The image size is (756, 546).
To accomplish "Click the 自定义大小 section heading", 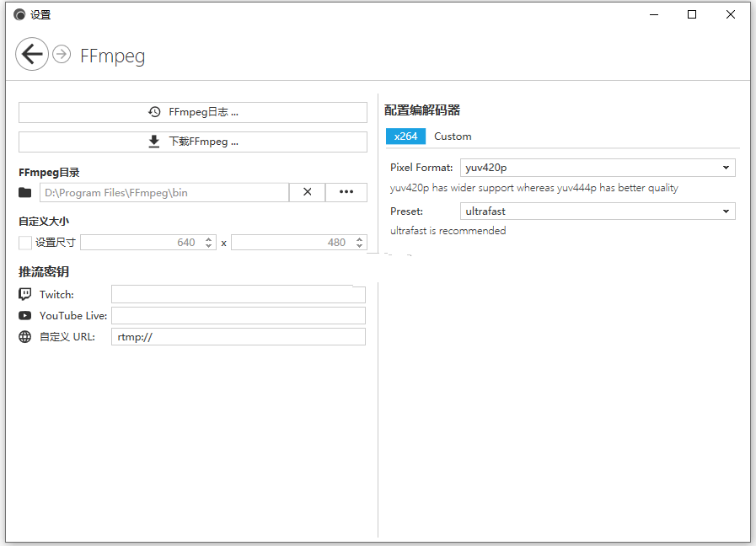I will [x=44, y=222].
